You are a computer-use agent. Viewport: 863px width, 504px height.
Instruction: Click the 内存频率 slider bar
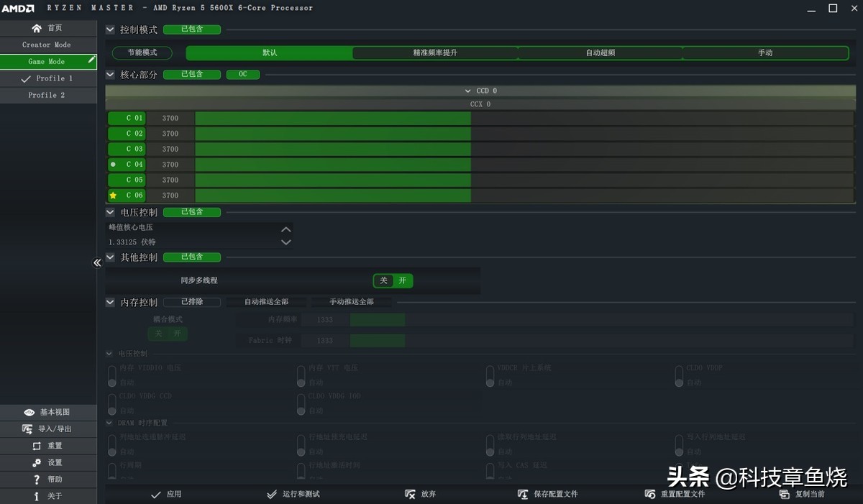pos(600,320)
